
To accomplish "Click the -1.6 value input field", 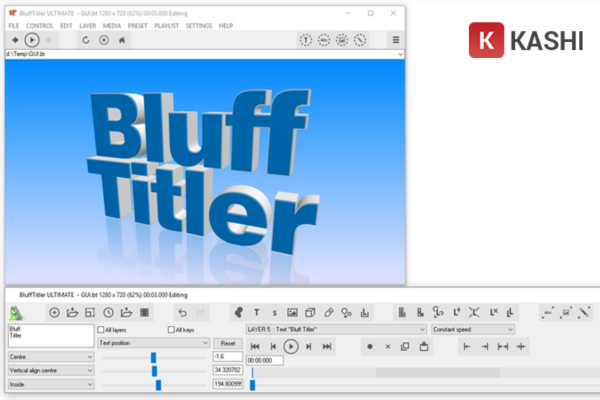I will click(x=228, y=356).
